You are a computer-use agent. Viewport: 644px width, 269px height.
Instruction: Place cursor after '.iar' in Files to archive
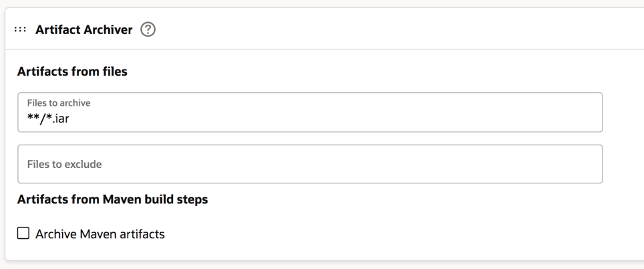(71, 119)
